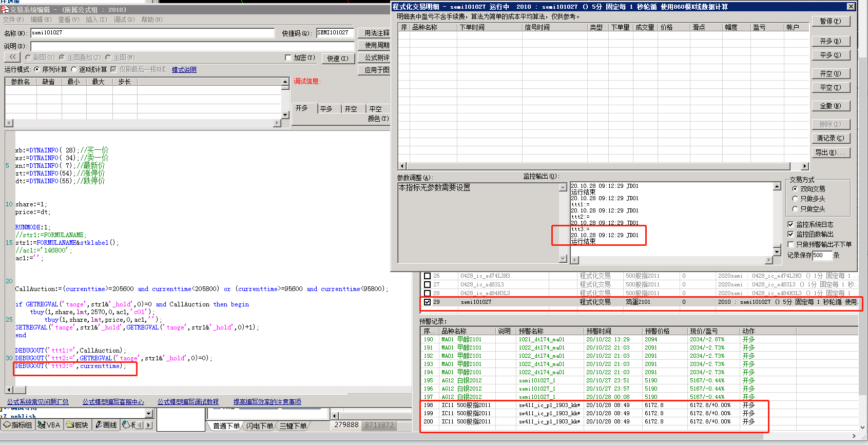Open the 模式说明 link

point(184,70)
